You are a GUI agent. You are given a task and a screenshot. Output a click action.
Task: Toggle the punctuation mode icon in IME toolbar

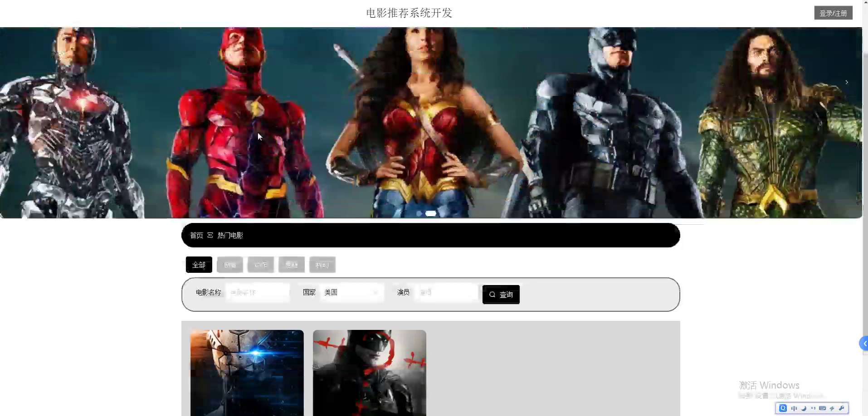pyautogui.click(x=813, y=408)
